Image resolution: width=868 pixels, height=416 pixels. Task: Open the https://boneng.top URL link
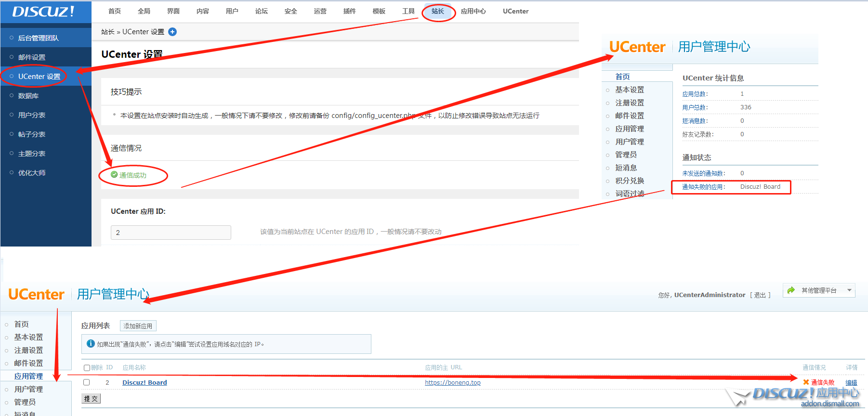coord(452,383)
